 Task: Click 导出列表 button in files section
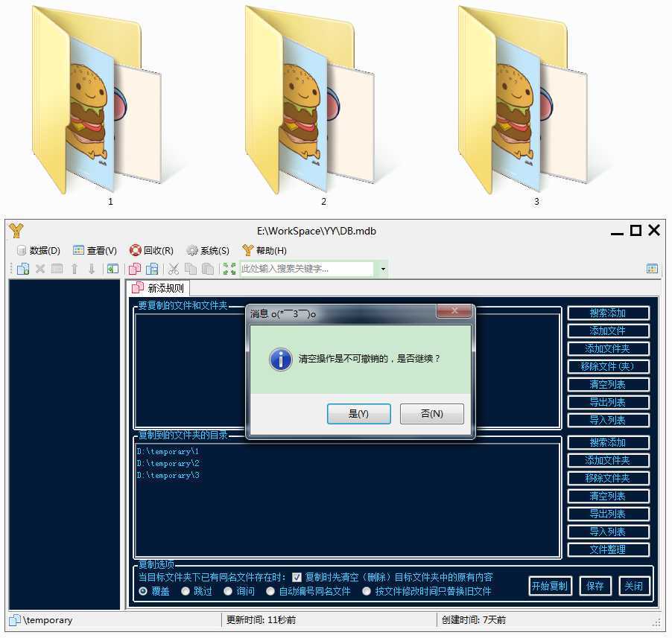[608, 402]
